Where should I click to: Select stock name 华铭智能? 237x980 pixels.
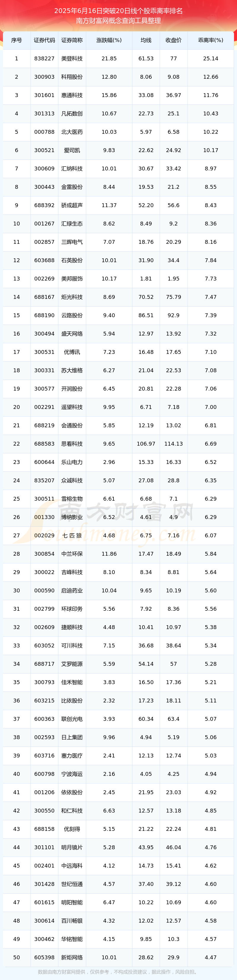(72, 939)
